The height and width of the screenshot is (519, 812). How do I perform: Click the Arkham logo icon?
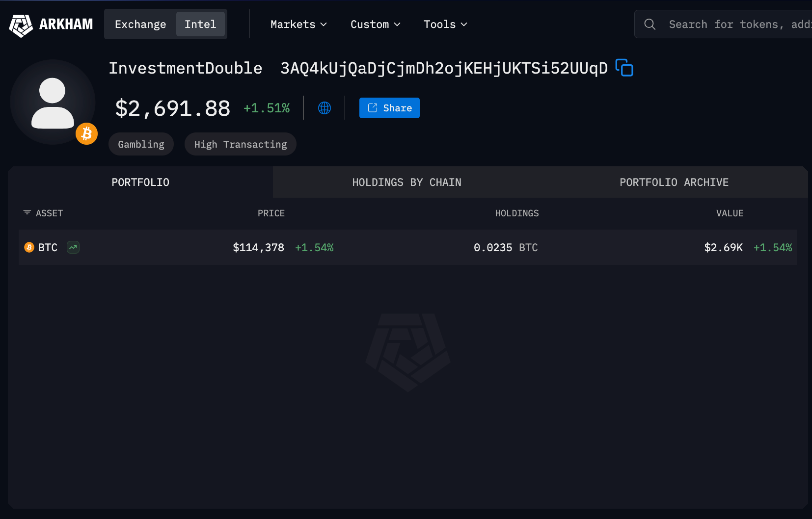click(21, 25)
